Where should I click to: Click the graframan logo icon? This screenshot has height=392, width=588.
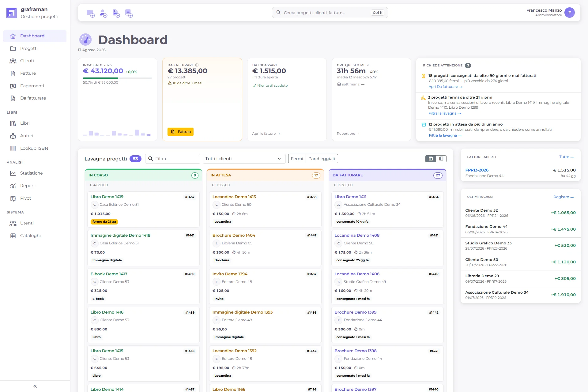[12, 13]
